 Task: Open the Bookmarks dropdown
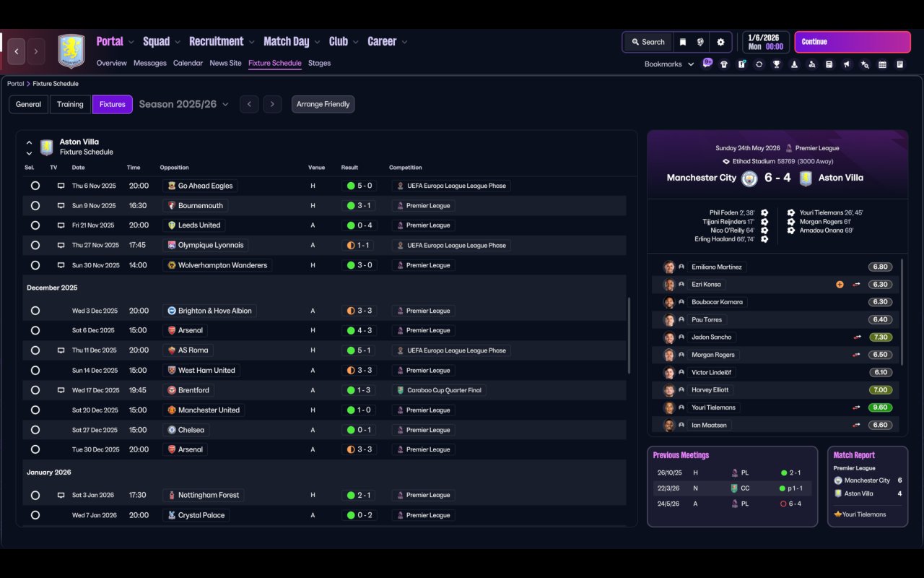(x=669, y=64)
